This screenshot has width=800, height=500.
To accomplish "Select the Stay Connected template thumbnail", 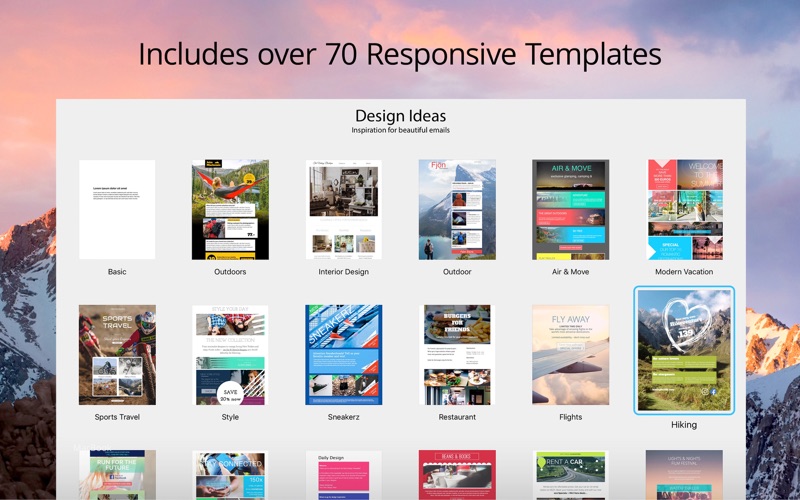I will [230, 475].
